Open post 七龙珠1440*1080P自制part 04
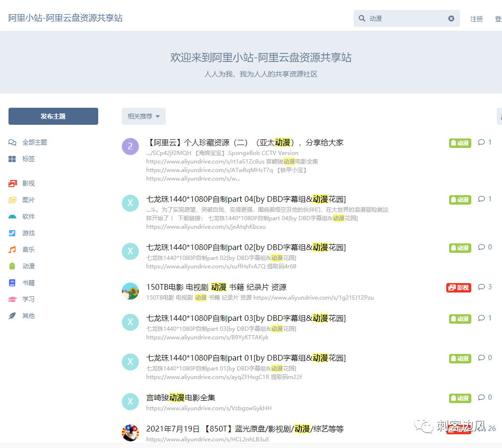The width and height of the screenshot is (502, 448). coord(246,199)
